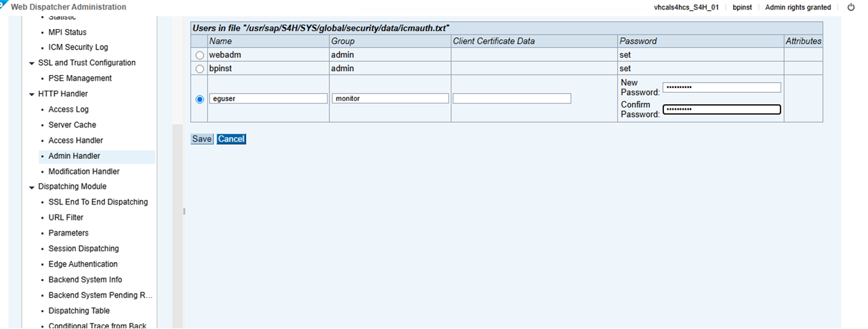Click the eguser name input field
This screenshot has height=329, width=868.
pyautogui.click(x=268, y=99)
